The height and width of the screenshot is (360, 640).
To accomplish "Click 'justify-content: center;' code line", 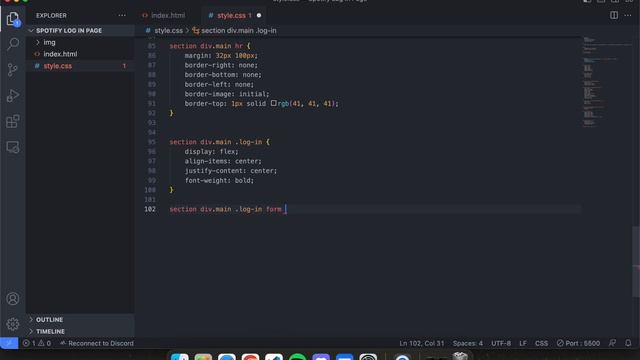I will [231, 171].
